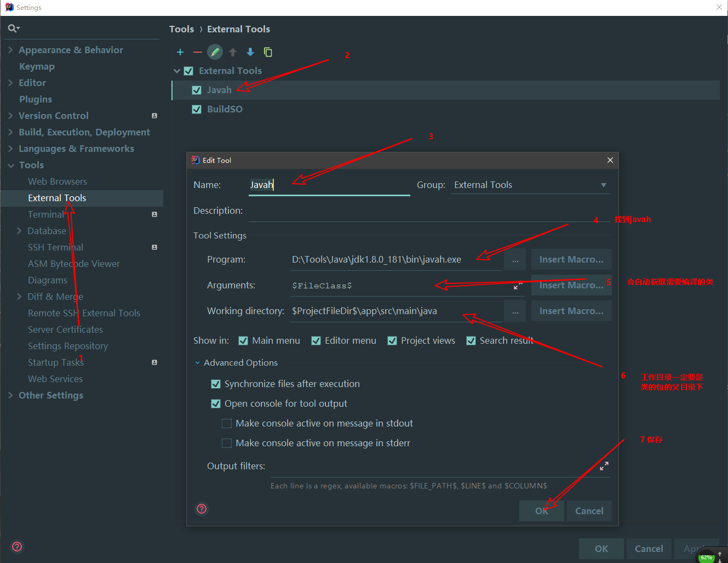Copy the selected tool with copy icon
728x563 pixels.
(268, 52)
